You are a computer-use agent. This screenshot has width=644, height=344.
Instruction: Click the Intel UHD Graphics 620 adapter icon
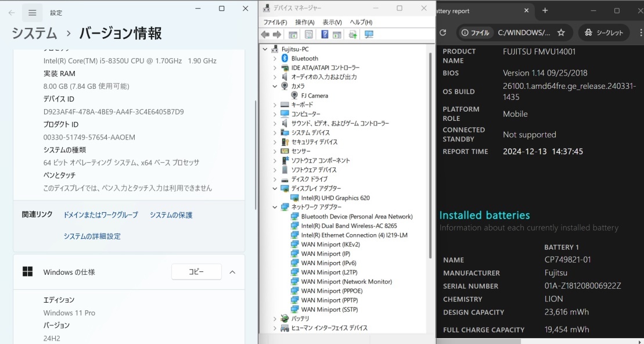point(294,198)
